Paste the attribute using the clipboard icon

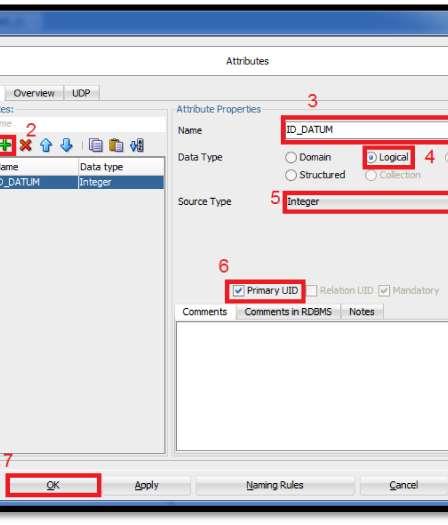[x=116, y=145]
